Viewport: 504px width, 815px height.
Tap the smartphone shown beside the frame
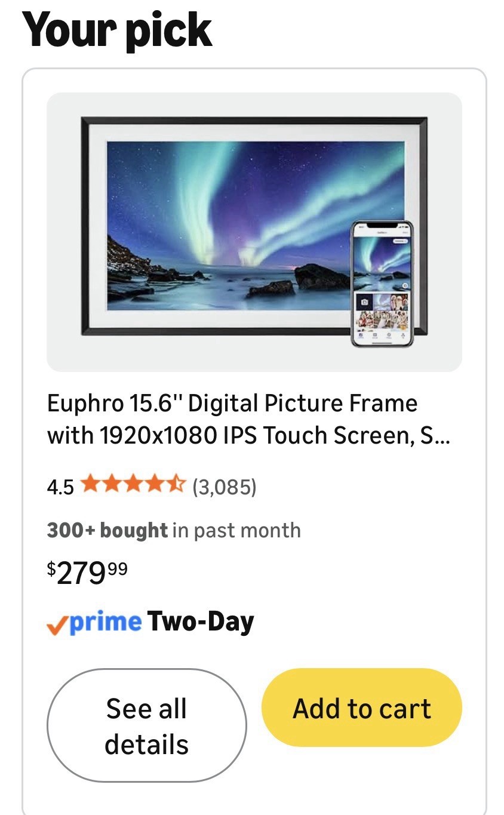click(382, 284)
